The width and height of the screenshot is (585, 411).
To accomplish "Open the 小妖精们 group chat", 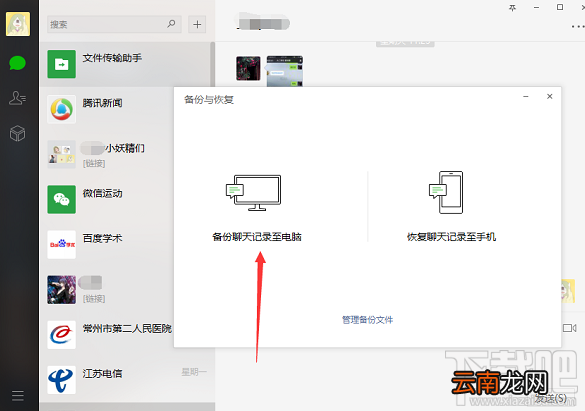I will pyautogui.click(x=107, y=154).
